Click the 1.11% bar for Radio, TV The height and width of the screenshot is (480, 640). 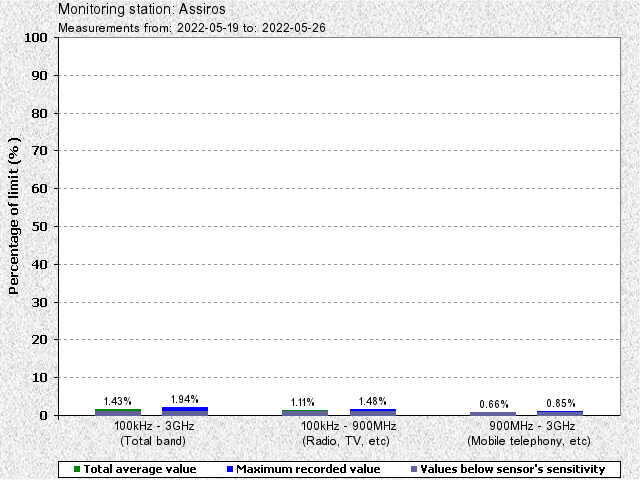pyautogui.click(x=305, y=412)
